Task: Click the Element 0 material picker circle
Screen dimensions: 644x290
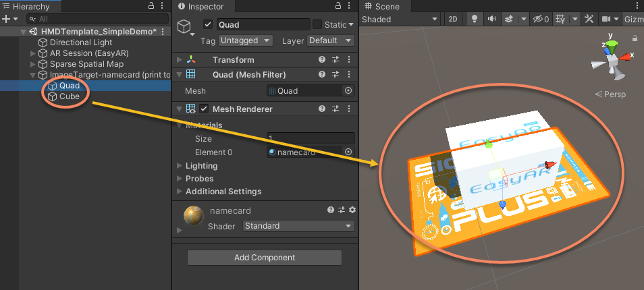Action: (x=348, y=152)
